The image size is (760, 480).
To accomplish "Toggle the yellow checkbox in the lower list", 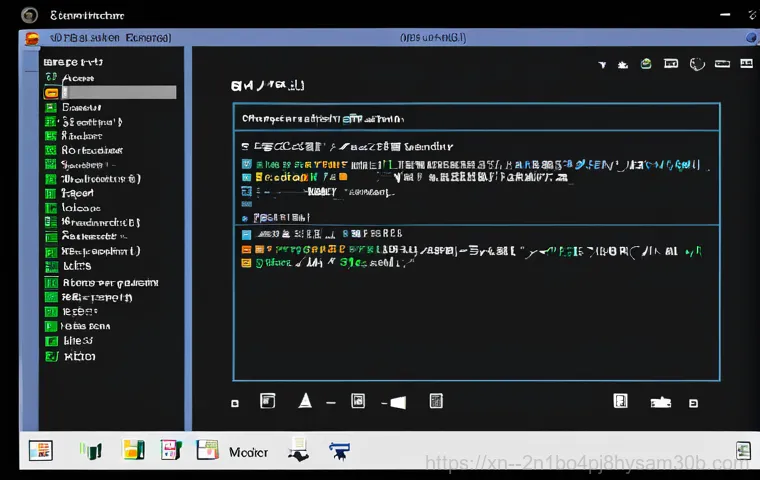I will 246,264.
